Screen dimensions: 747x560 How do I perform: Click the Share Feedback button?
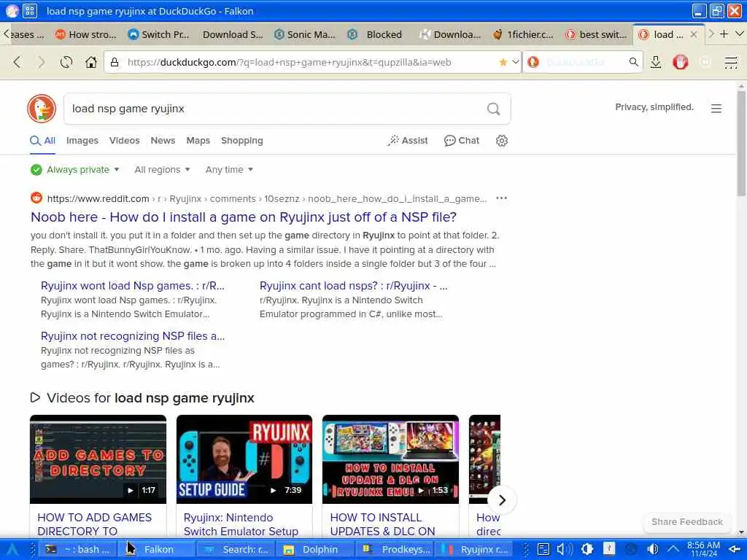(x=687, y=522)
